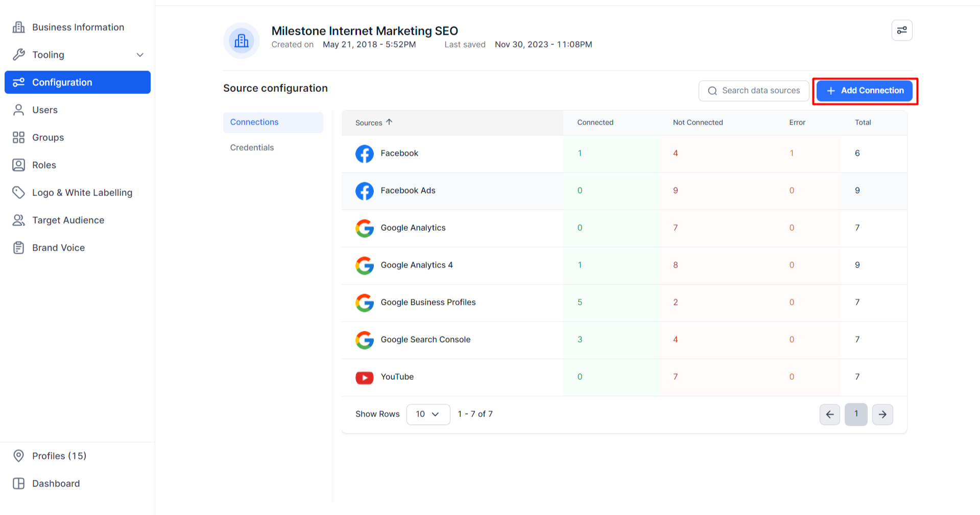Click the Users person icon
The width and height of the screenshot is (980, 515).
18,110
